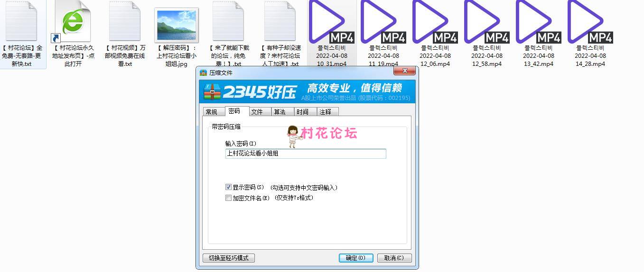Select the 12_06.mp4 video file icon
The height and width of the screenshot is (272, 644).
435,22
